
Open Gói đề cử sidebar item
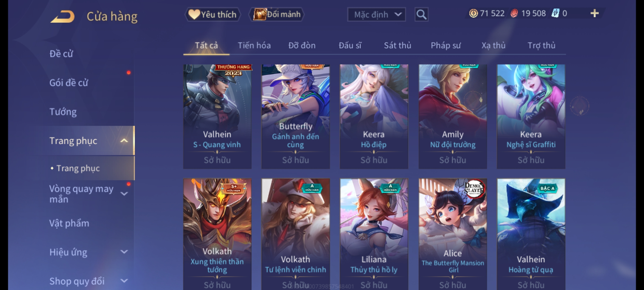tap(69, 83)
